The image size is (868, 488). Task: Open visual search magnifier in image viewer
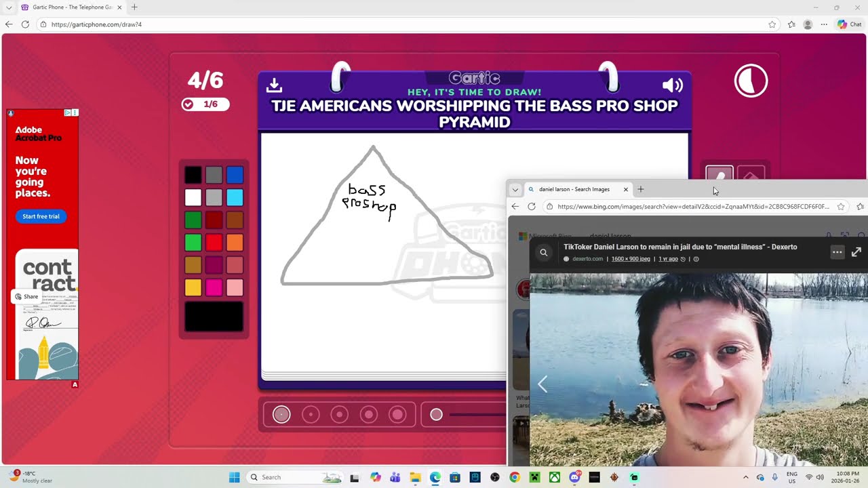tap(543, 252)
